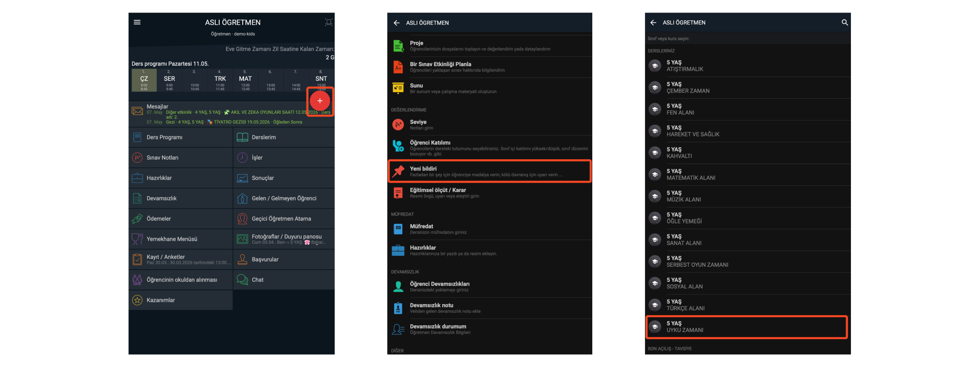Choose Müfredat under Müfredat section
This screenshot has width=980, height=368.
coord(490,229)
